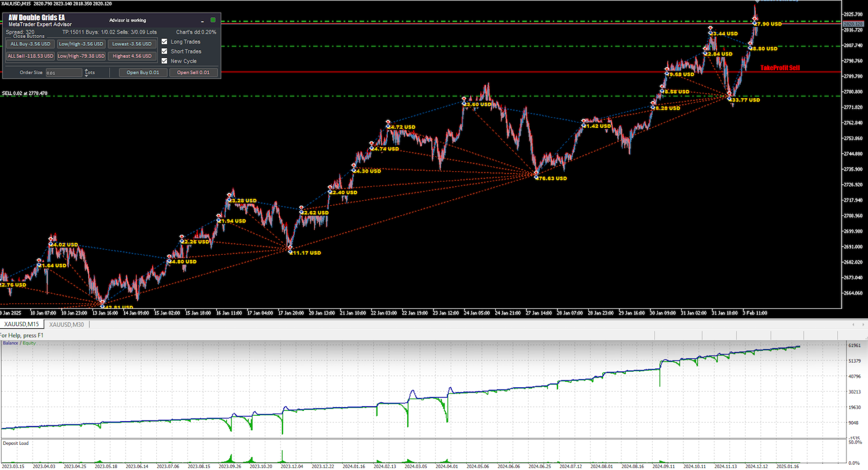Image resolution: width=868 pixels, height=470 pixels.
Task: Click the Deposit Load label
Action: pos(16,444)
